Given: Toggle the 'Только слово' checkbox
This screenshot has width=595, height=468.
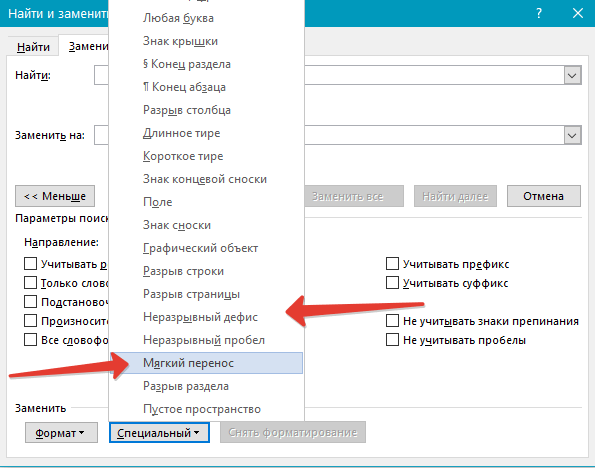Looking at the screenshot, I should (x=30, y=282).
